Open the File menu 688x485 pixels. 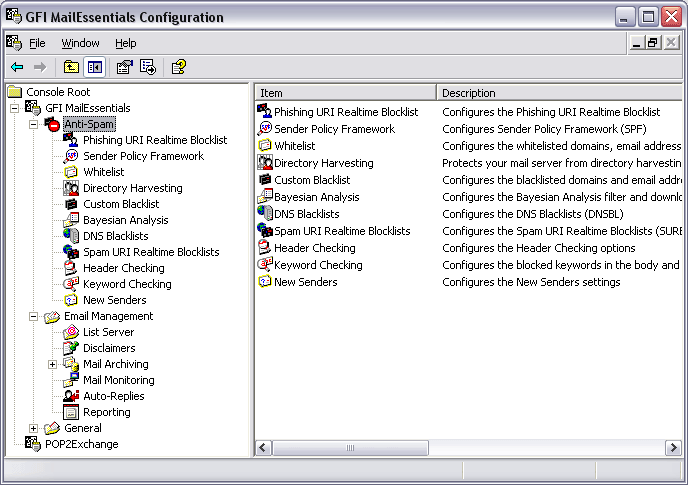tap(37, 43)
